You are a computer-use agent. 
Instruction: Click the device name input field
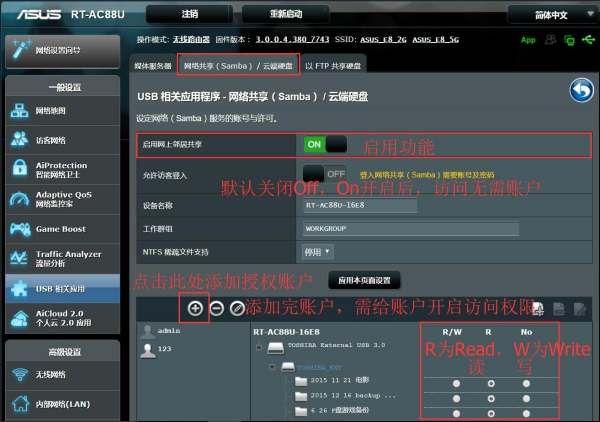point(360,205)
